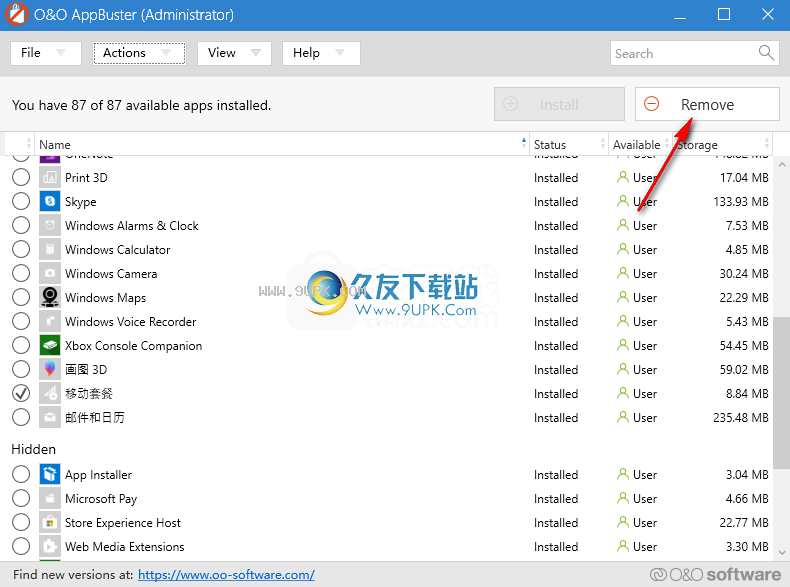Open the File dropdown menu

pos(45,53)
